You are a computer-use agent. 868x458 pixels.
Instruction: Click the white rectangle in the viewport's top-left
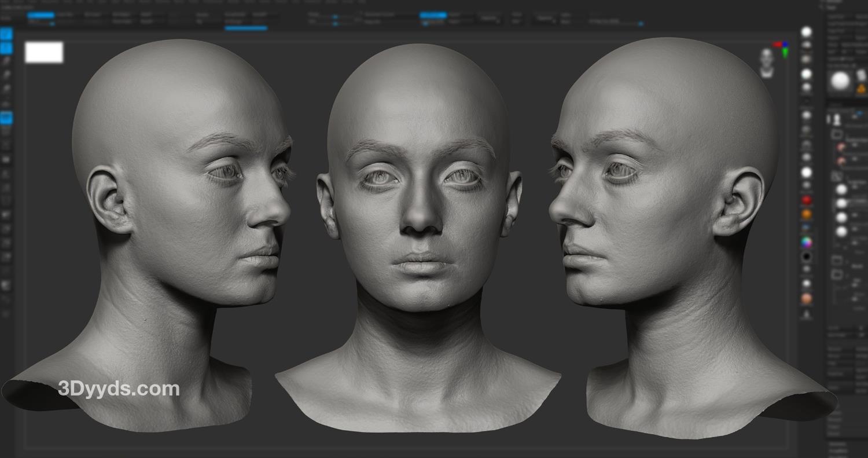(x=44, y=52)
